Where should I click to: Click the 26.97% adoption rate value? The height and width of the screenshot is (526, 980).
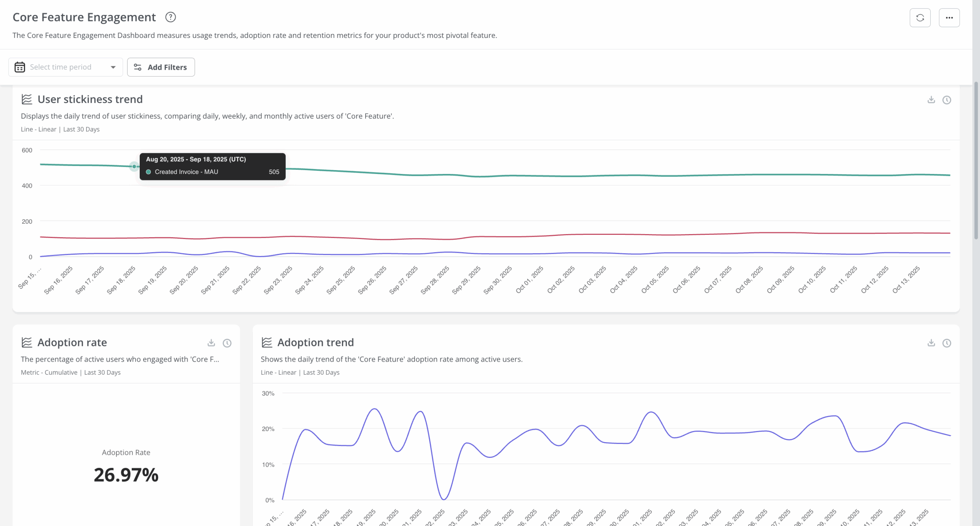tap(126, 475)
